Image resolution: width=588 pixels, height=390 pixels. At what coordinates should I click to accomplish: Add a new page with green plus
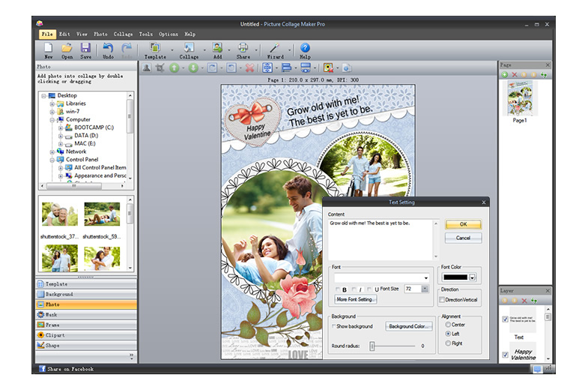click(x=505, y=75)
